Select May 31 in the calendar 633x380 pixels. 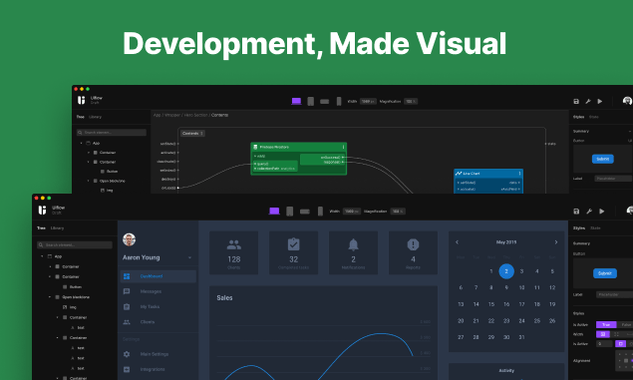click(x=522, y=337)
